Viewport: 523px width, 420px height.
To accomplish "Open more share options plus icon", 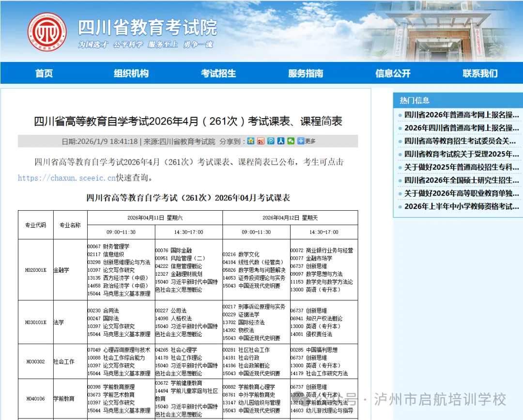I will tap(301, 141).
